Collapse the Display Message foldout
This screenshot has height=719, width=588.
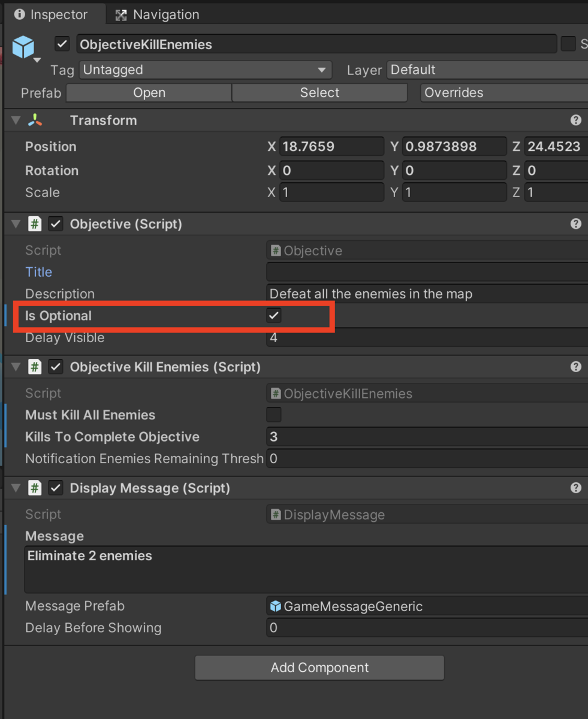click(x=16, y=488)
